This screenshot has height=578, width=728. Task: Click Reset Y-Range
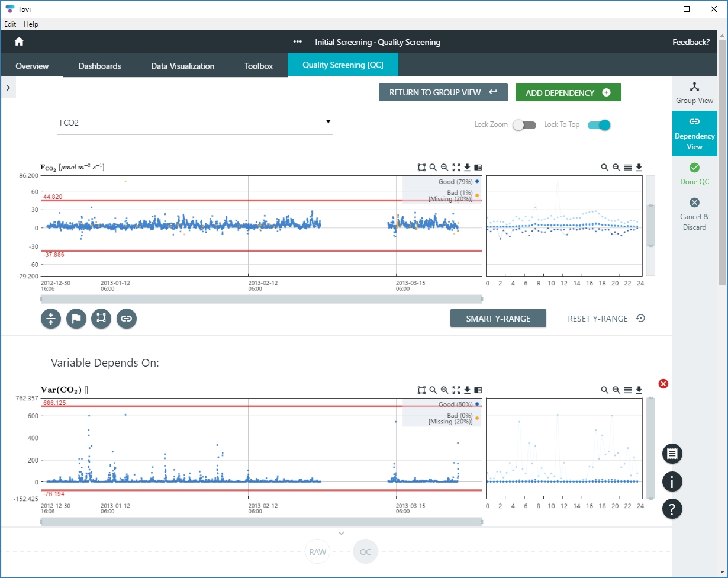click(x=606, y=319)
